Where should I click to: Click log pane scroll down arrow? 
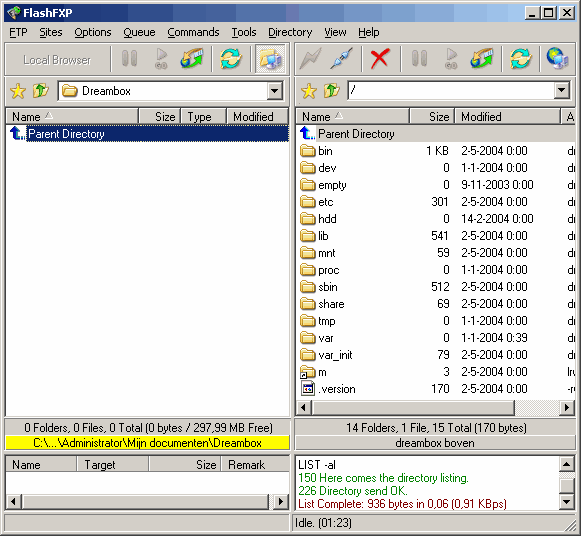tap(567, 502)
